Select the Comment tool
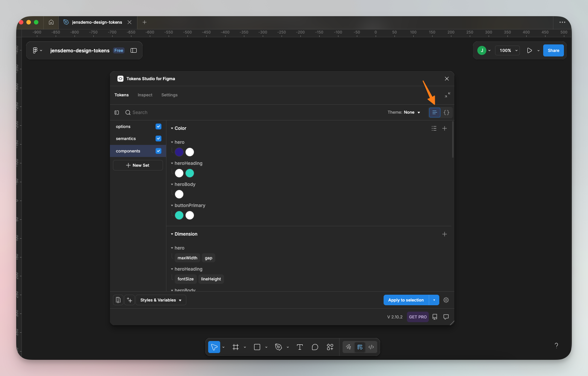 click(x=315, y=347)
